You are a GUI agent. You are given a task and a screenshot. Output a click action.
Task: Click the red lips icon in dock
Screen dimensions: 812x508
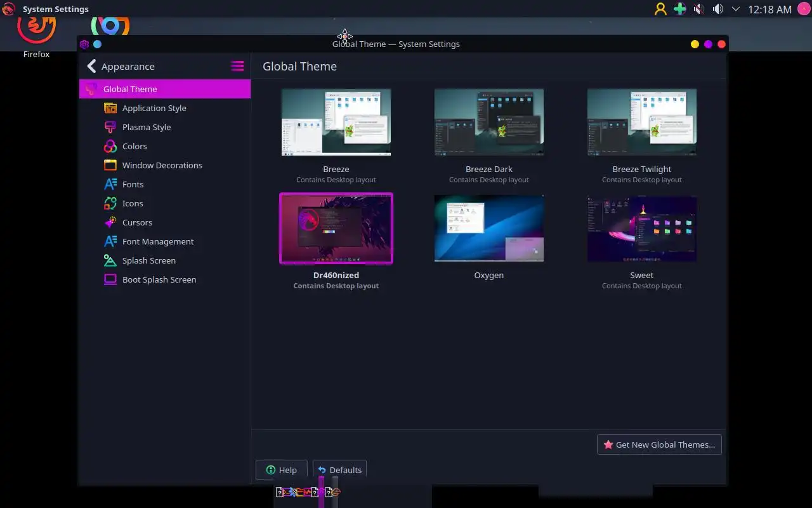[x=336, y=492]
